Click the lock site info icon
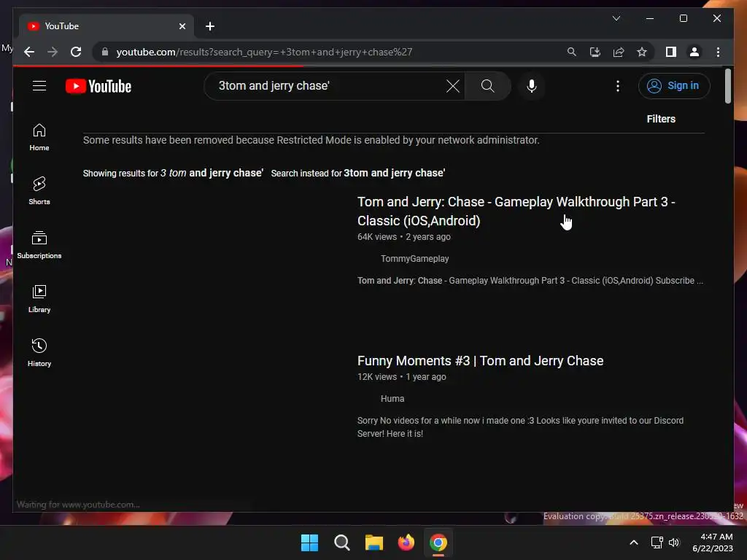 point(105,52)
